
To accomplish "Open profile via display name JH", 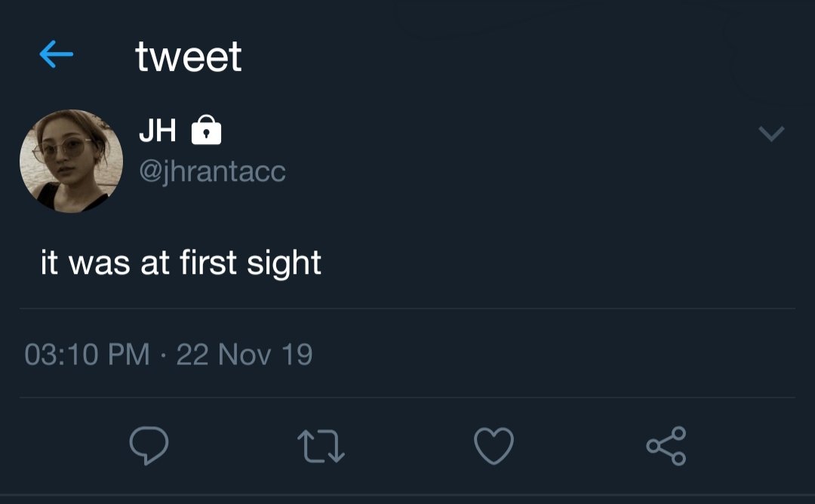I will point(157,132).
